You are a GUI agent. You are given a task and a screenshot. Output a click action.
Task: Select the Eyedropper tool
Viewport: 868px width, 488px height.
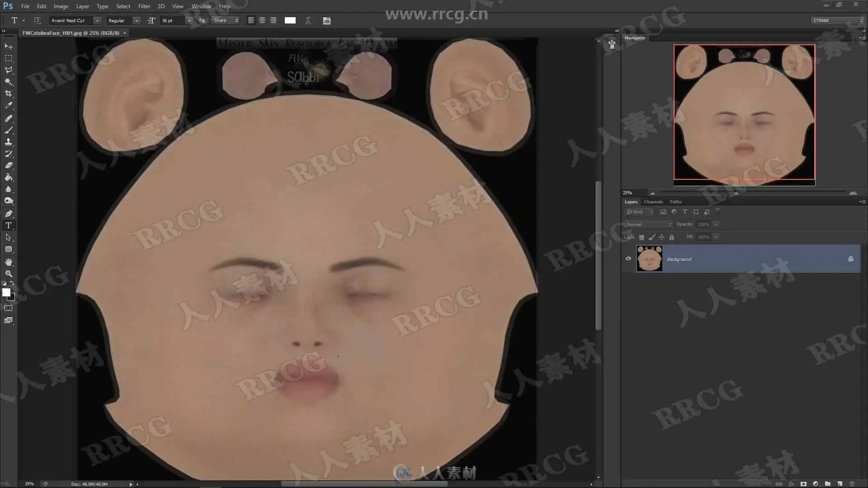click(x=9, y=105)
